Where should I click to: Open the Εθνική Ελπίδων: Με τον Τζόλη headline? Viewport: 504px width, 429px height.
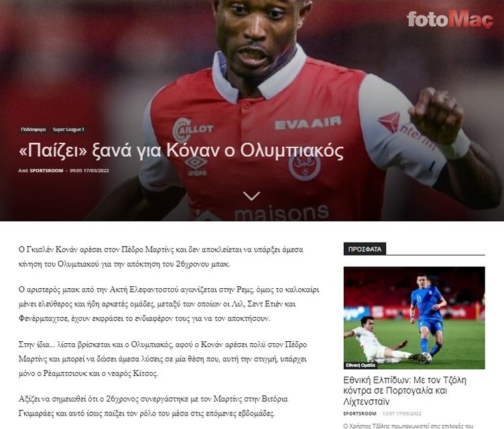(x=405, y=391)
